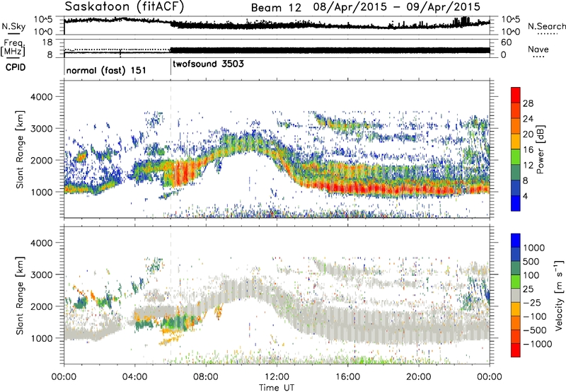Click the gray -25 to 25 velocity swatch
The image size is (566, 392).
516,295
